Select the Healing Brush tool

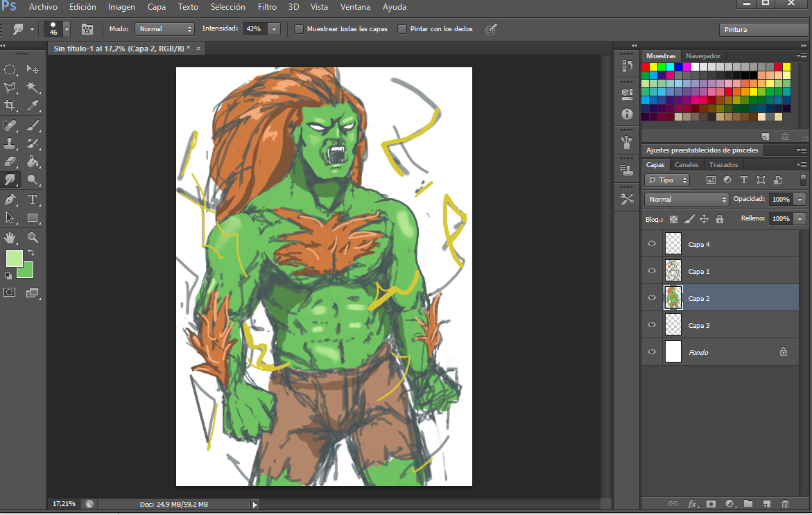tap(10, 125)
